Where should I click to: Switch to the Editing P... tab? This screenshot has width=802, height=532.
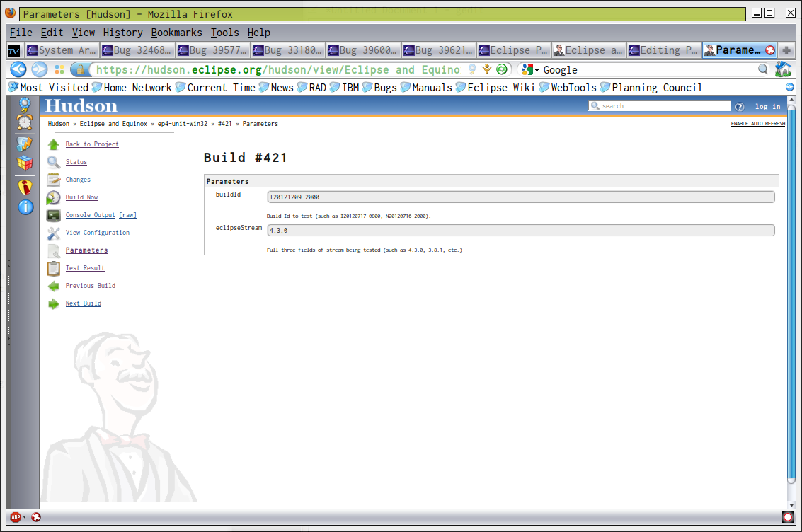[664, 50]
